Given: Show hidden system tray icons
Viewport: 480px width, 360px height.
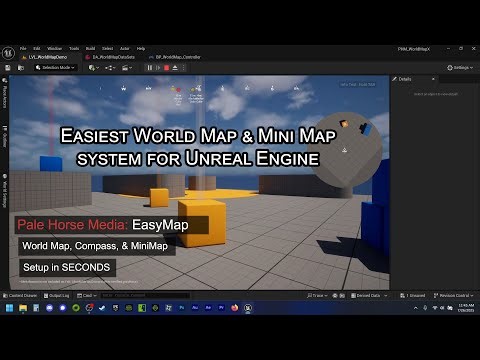Looking at the screenshot, I should click(x=416, y=308).
